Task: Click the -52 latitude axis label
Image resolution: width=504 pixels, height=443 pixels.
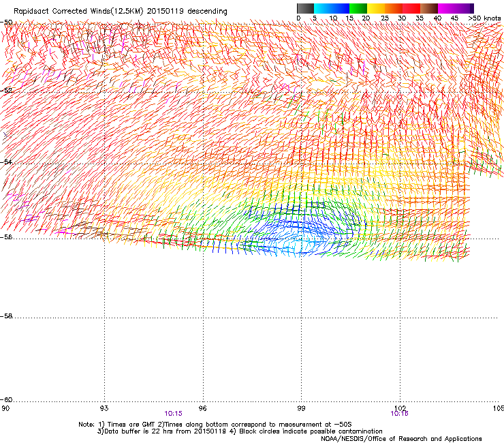Action: point(6,91)
